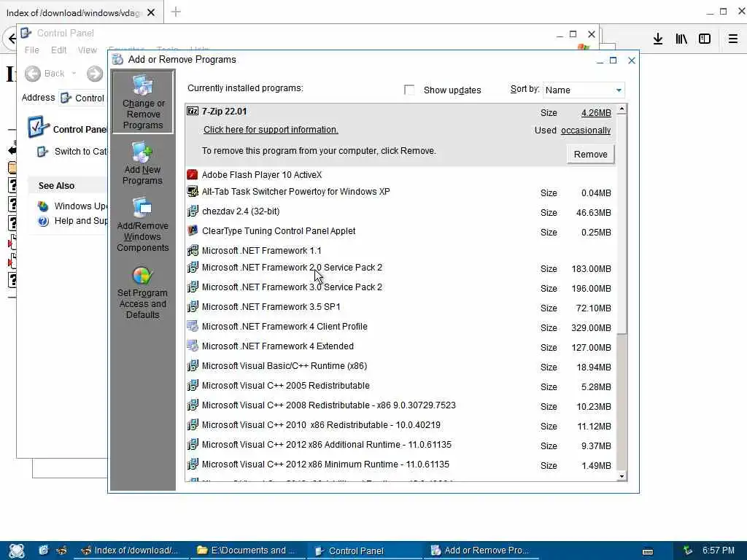This screenshot has height=560, width=747.
Task: Click the keyboard icon in system tray
Action: pyautogui.click(x=648, y=551)
